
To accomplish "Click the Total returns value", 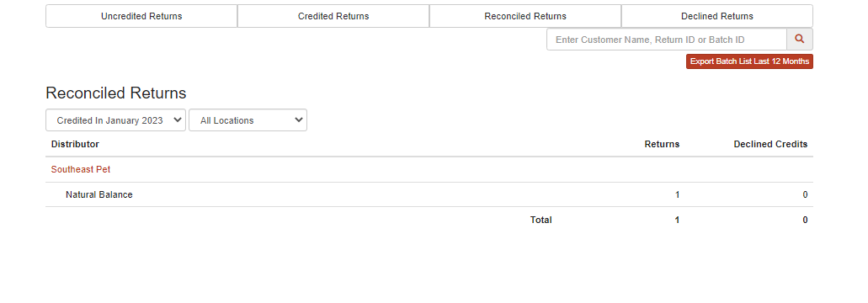I will (677, 220).
